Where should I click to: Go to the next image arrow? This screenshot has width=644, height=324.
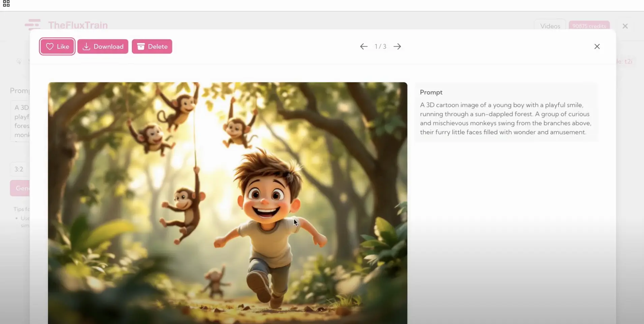397,47
